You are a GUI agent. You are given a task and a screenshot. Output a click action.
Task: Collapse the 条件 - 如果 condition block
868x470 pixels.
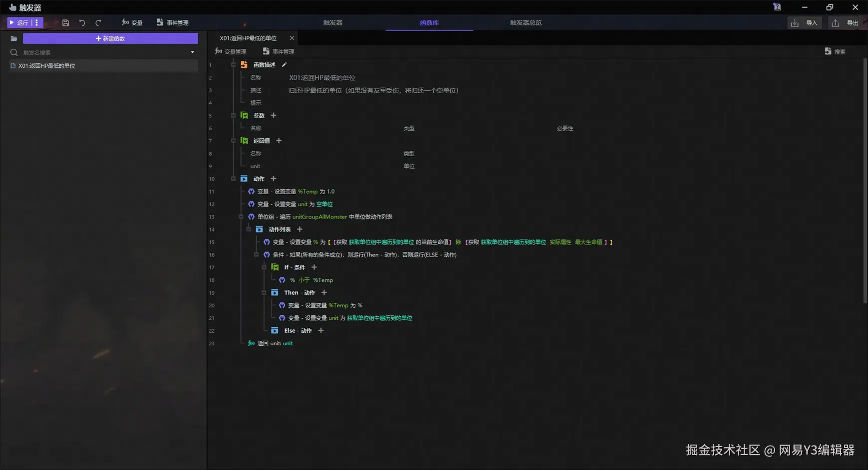(257, 254)
